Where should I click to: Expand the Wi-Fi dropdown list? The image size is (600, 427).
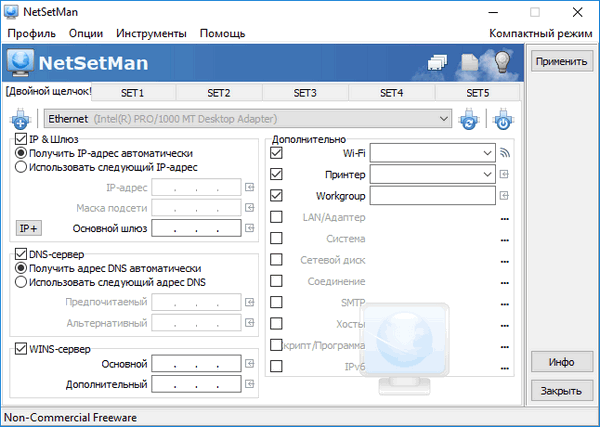[487, 153]
